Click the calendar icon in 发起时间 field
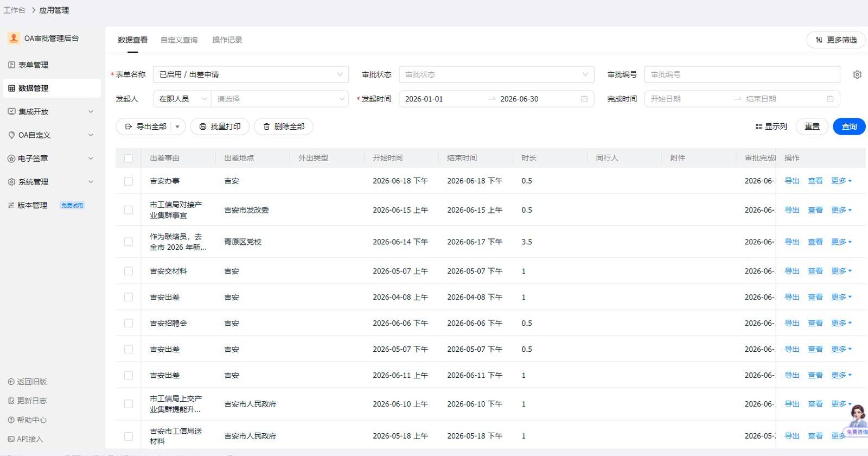 coord(584,99)
